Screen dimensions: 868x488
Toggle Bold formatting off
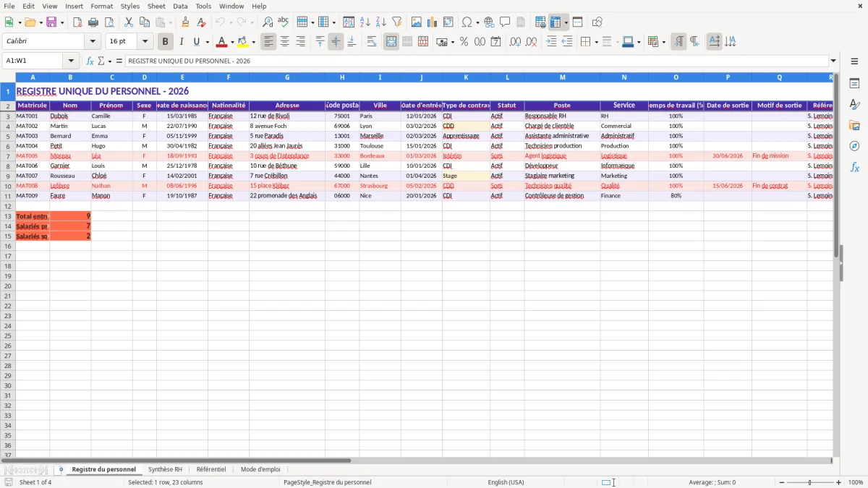166,42
